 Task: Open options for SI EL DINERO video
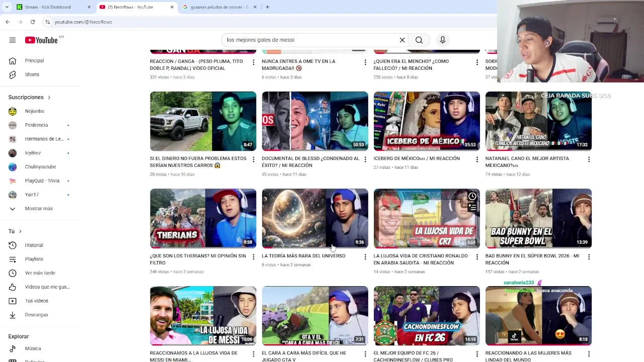(x=253, y=159)
